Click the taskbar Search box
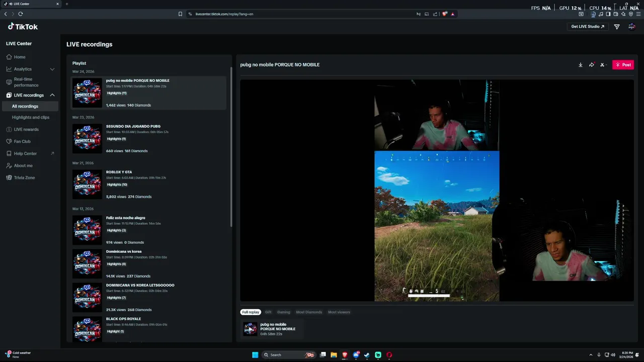This screenshot has height=362, width=644. [x=290, y=355]
